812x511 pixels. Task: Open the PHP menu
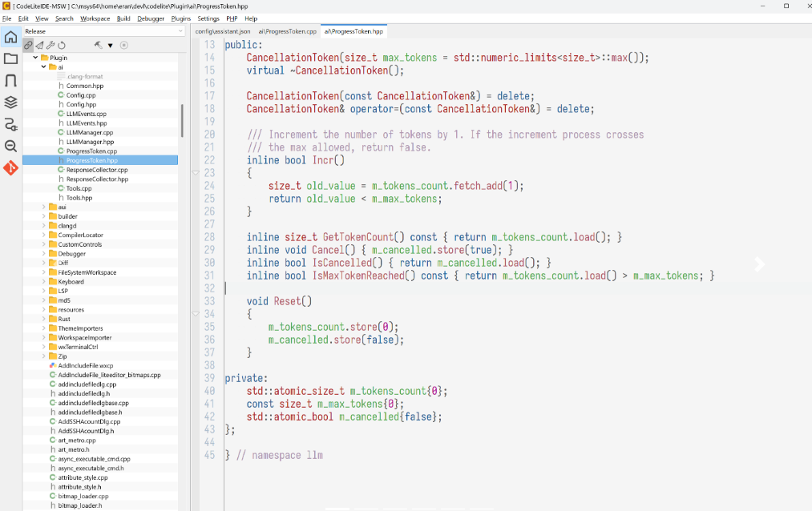[x=232, y=18]
